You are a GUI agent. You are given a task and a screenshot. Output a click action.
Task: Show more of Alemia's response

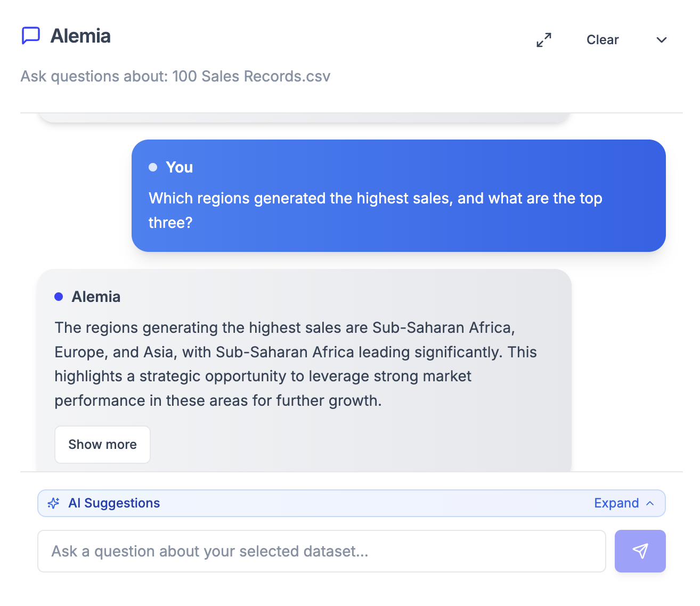coord(102,445)
